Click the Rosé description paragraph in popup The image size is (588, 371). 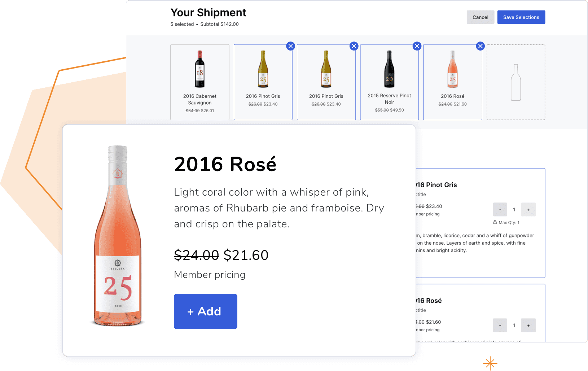279,208
